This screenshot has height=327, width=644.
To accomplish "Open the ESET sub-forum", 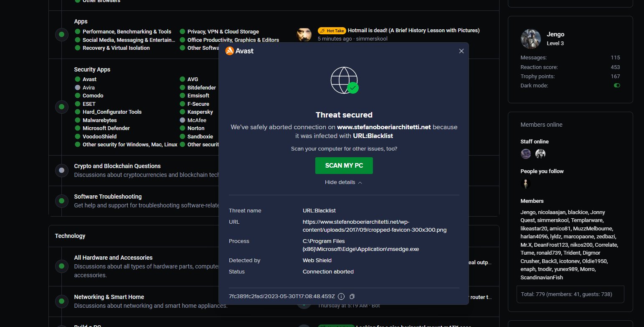I will pos(89,104).
